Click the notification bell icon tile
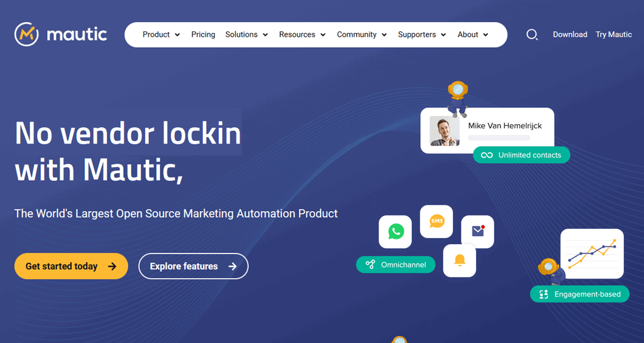The width and height of the screenshot is (644, 343). coord(460,260)
